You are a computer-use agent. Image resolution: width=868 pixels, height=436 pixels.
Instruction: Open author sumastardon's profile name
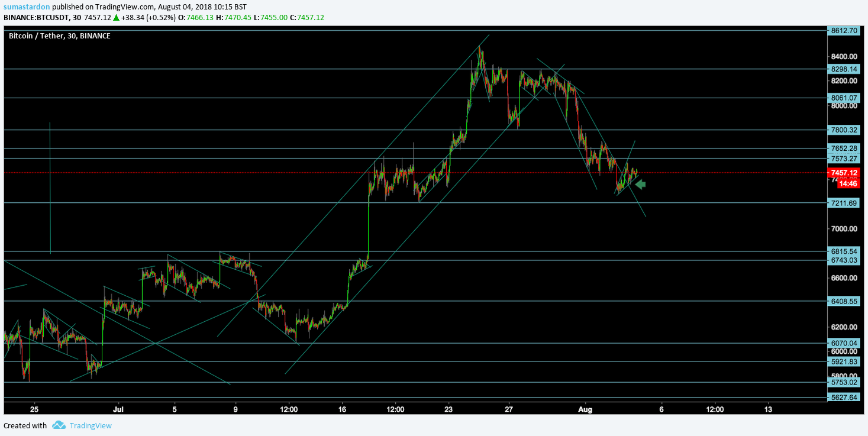tap(27, 7)
